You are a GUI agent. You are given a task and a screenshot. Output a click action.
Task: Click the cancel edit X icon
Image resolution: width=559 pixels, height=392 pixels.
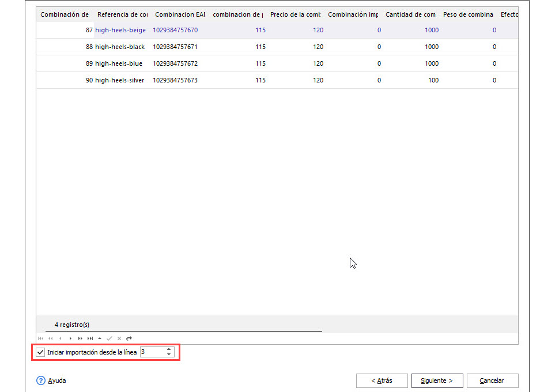119,338
